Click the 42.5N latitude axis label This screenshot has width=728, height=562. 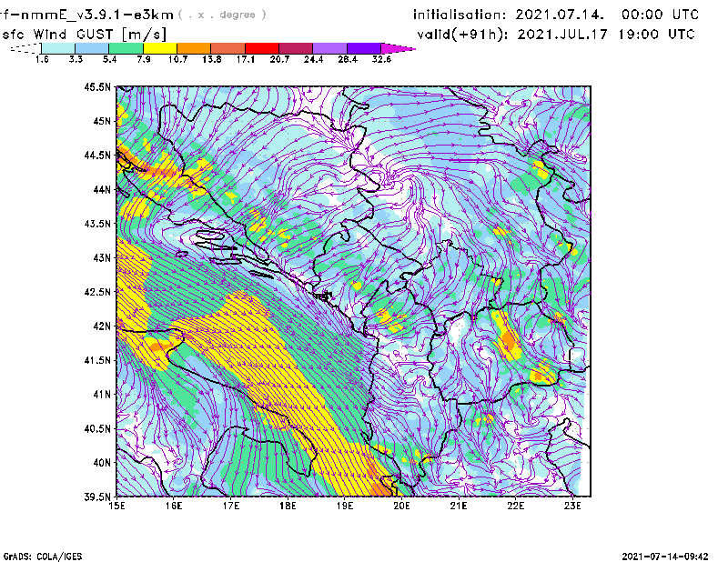[x=97, y=292]
